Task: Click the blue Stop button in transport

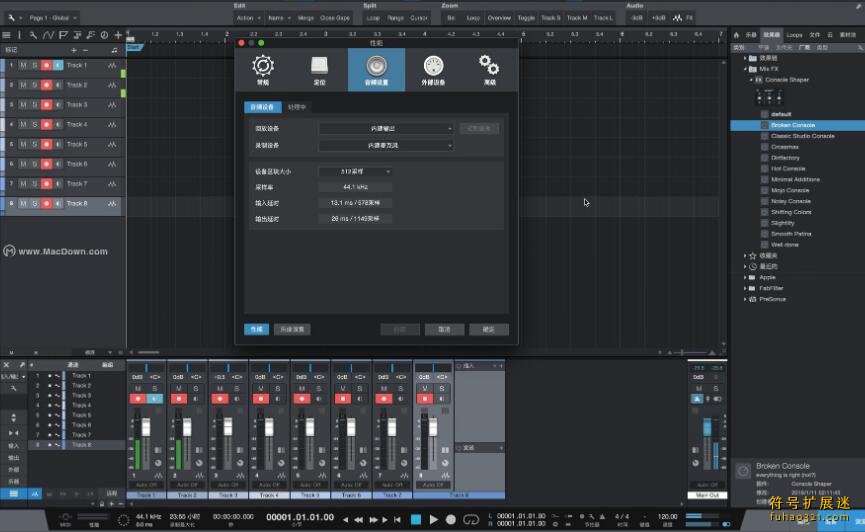Action: [416, 519]
